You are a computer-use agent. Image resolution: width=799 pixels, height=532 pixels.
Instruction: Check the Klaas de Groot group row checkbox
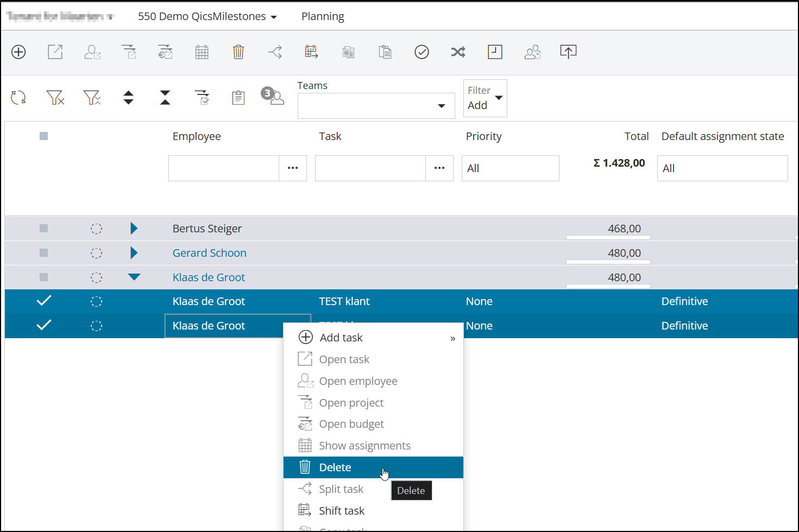pos(44,277)
